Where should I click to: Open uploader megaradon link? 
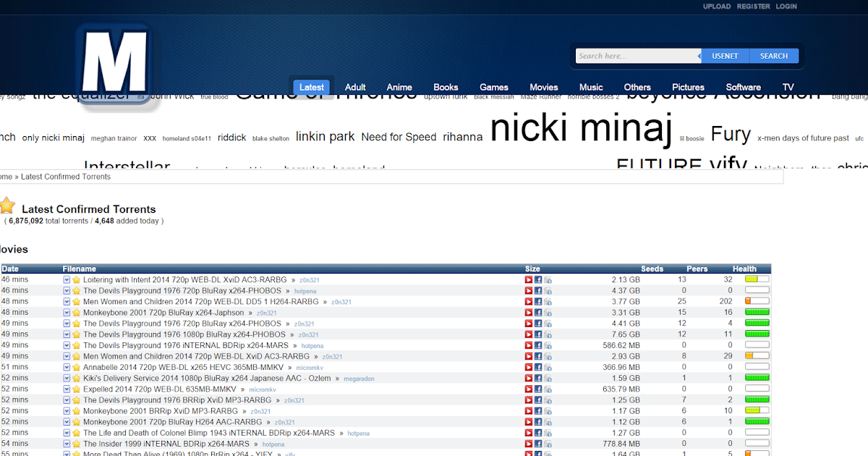359,379
